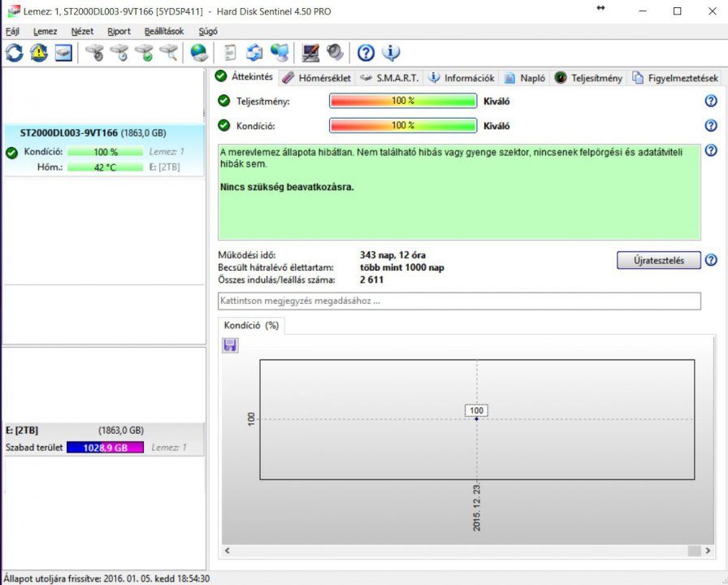The image size is (728, 585).
Task: Click the document report toolbar icon
Action: click(231, 53)
